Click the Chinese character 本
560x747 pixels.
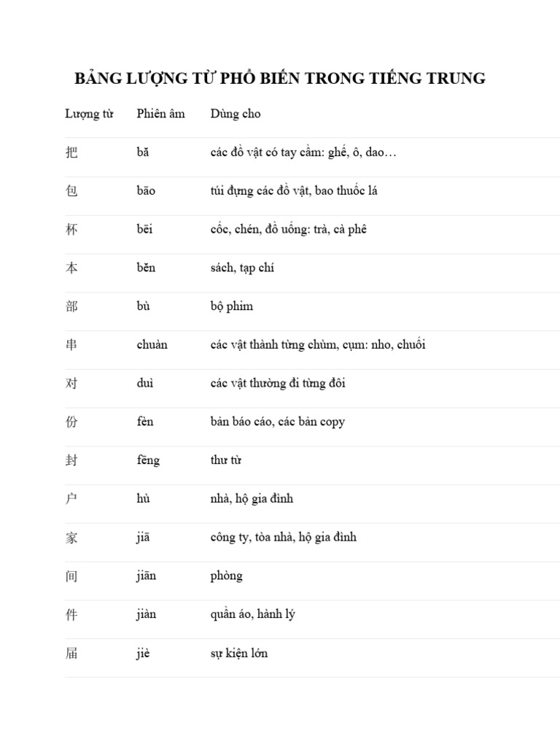point(71,268)
